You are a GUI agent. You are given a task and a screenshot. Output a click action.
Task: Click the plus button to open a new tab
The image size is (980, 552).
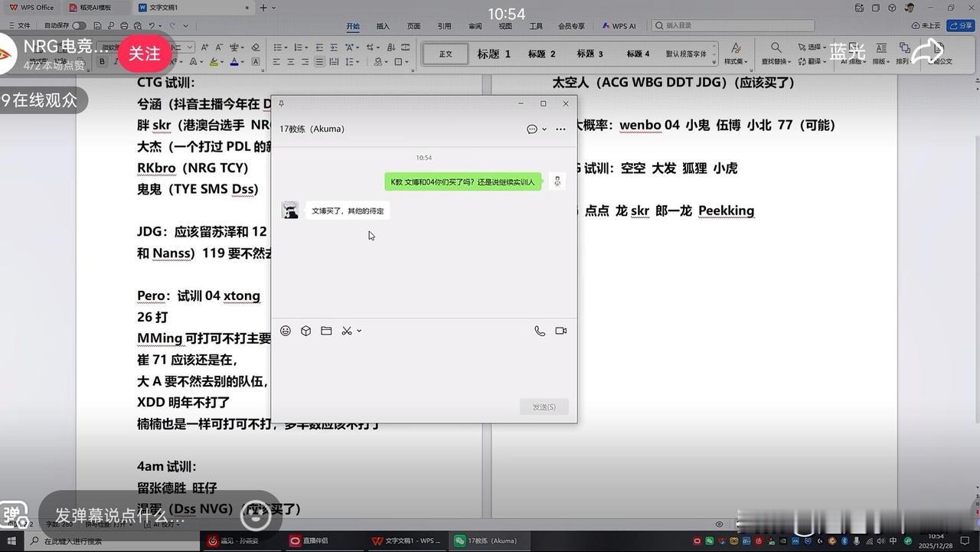(x=263, y=8)
